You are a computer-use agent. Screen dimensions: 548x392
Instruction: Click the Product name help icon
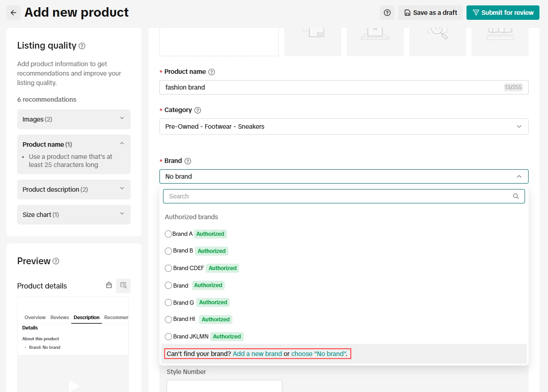[212, 72]
